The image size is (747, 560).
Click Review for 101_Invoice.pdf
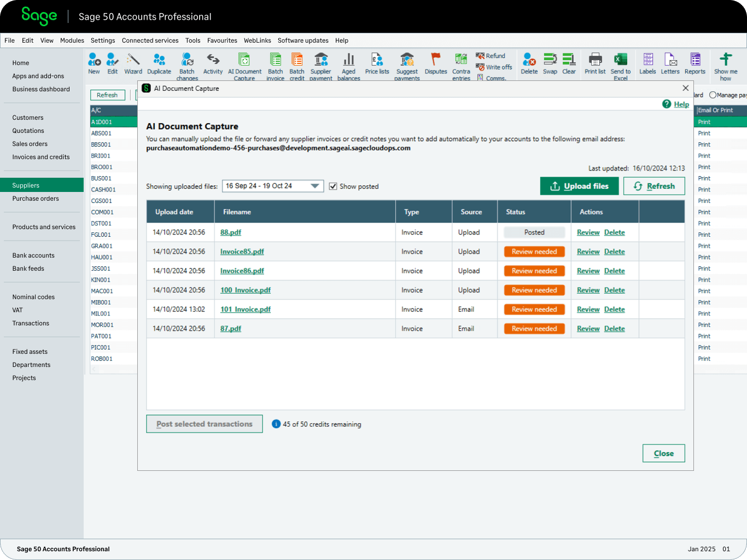pos(588,310)
